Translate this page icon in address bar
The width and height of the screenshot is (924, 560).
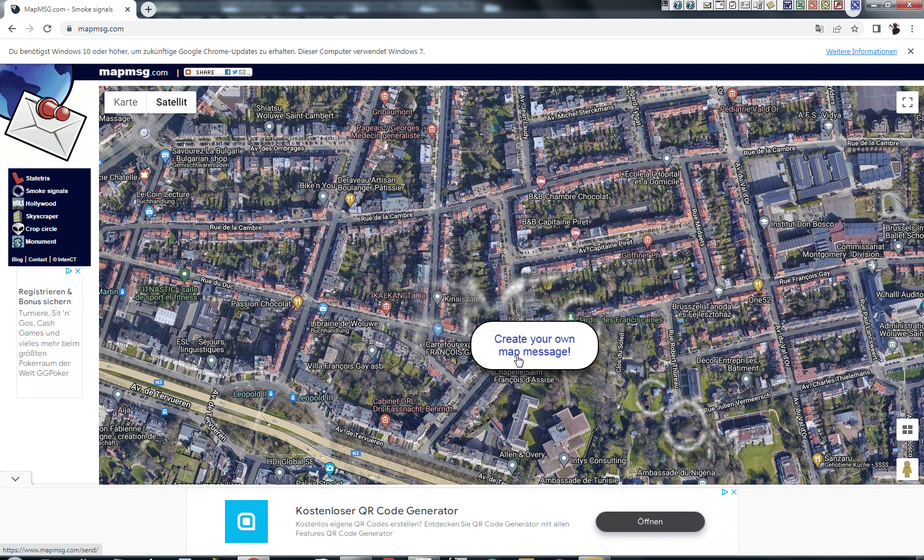pyautogui.click(x=820, y=29)
